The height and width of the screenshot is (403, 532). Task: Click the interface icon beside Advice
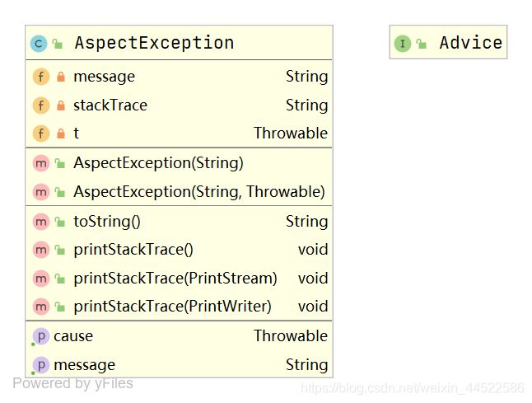coord(403,44)
